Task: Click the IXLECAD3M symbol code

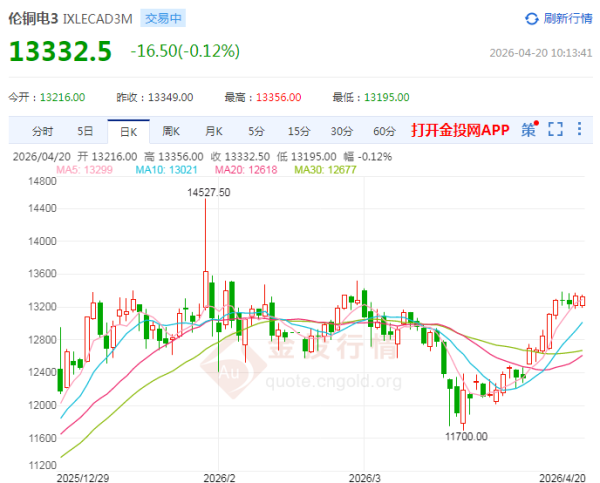Action: pyautogui.click(x=98, y=19)
